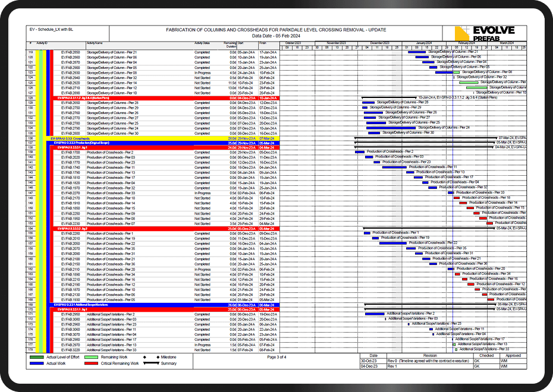This screenshot has height=392, width=553.
Task: Click the Activity ID column header
Action: 42,43
